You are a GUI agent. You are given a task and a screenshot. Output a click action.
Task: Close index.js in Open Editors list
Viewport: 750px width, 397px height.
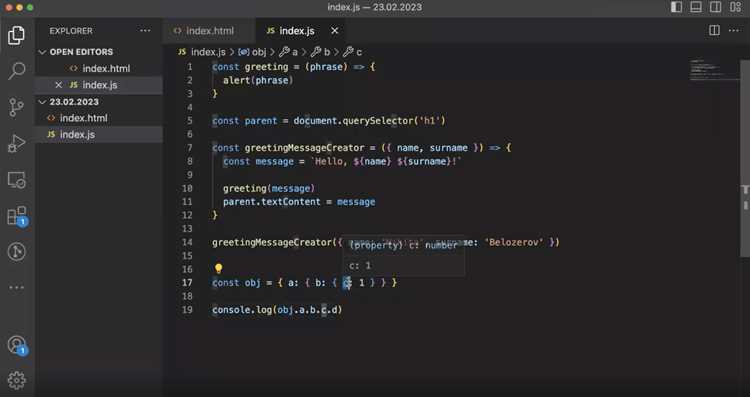[58, 85]
